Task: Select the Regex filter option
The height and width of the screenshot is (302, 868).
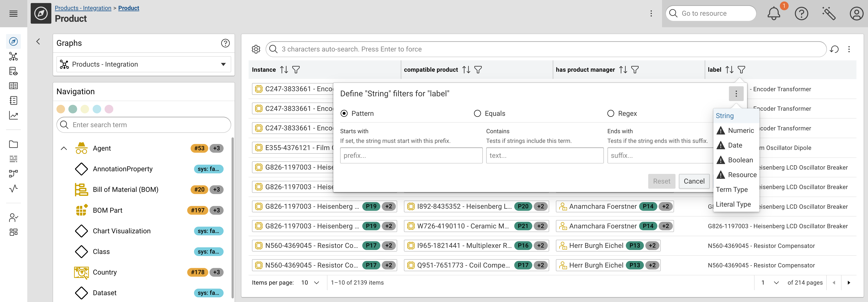Action: 611,114
